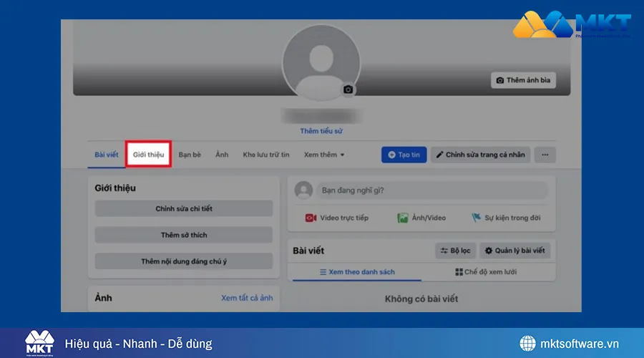Click the Video trực tiếp option
Screen dimensions: 644x358
[x=337, y=218]
